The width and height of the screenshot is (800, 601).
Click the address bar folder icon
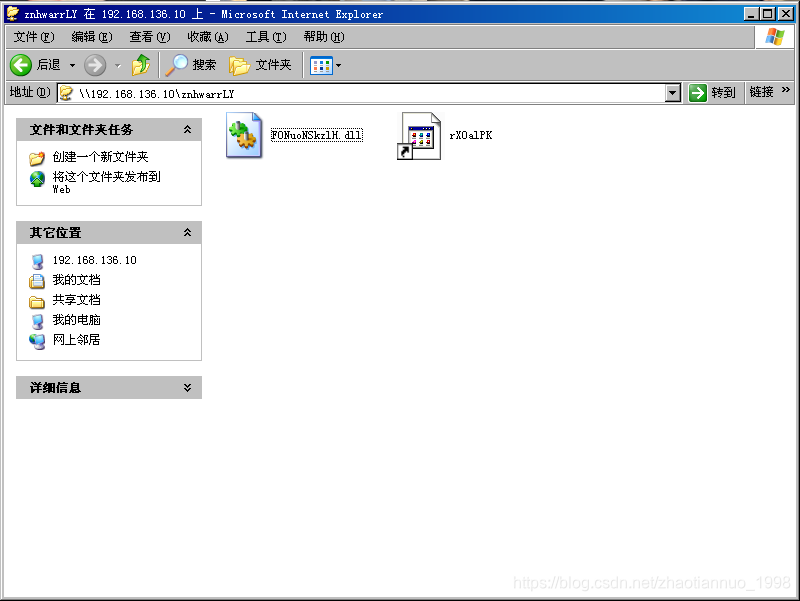pyautogui.click(x=66, y=93)
